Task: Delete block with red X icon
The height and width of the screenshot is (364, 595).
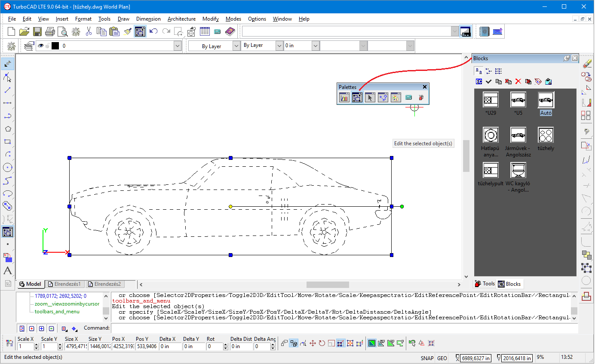Action: (x=518, y=81)
